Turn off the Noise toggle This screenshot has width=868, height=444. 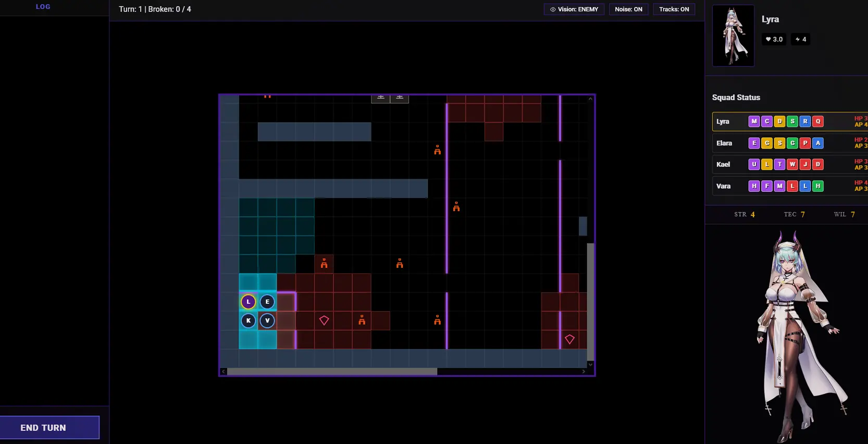coord(628,9)
